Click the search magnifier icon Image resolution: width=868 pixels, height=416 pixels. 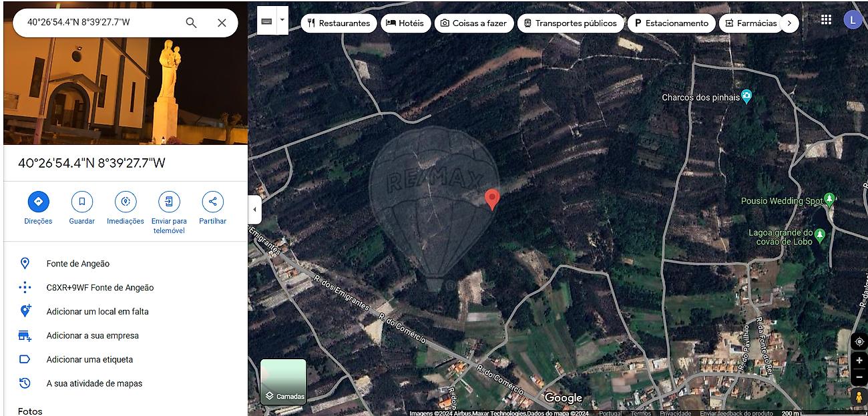pyautogui.click(x=191, y=23)
